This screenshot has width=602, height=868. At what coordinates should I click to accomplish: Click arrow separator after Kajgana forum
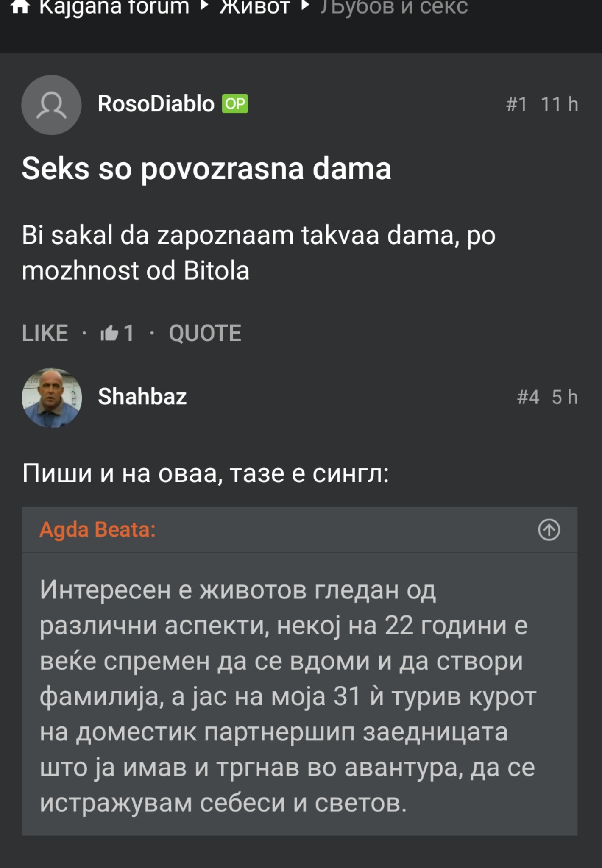(204, 6)
